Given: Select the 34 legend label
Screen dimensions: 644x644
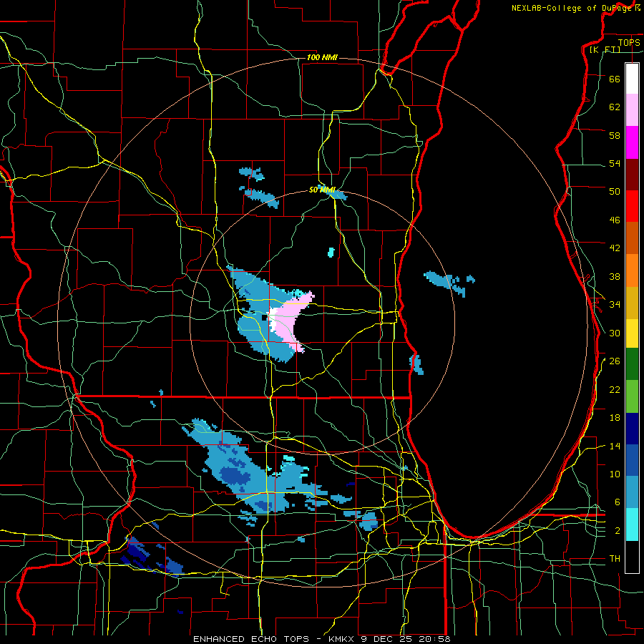Looking at the screenshot, I should [x=615, y=304].
